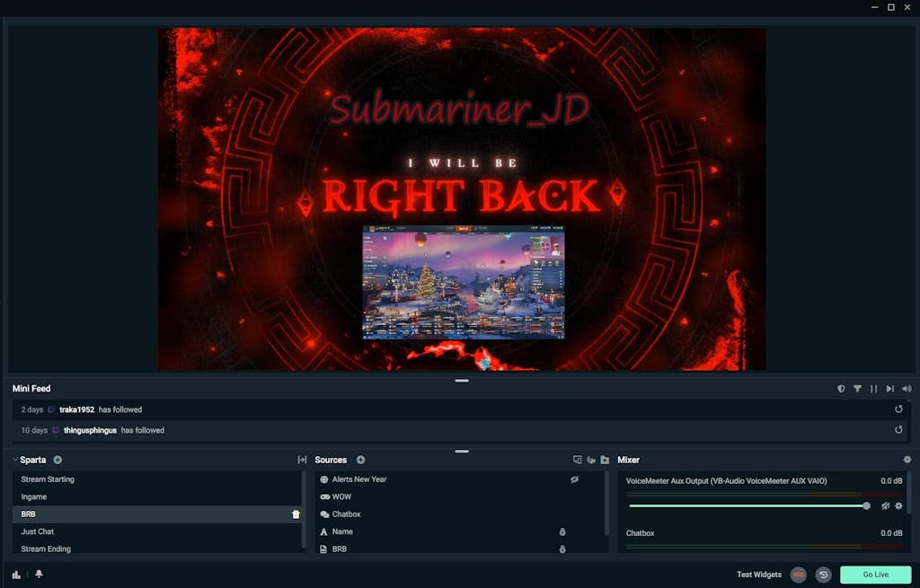Add a new scene next to Sparta
Image resolution: width=920 pixels, height=588 pixels.
coord(57,460)
